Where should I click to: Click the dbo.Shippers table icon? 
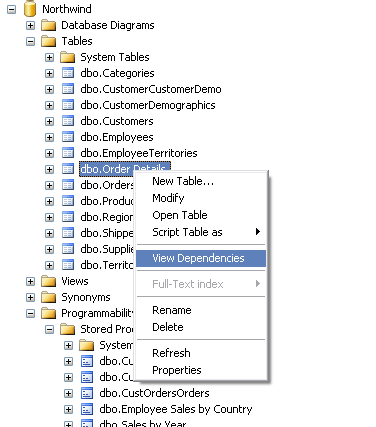(x=68, y=233)
